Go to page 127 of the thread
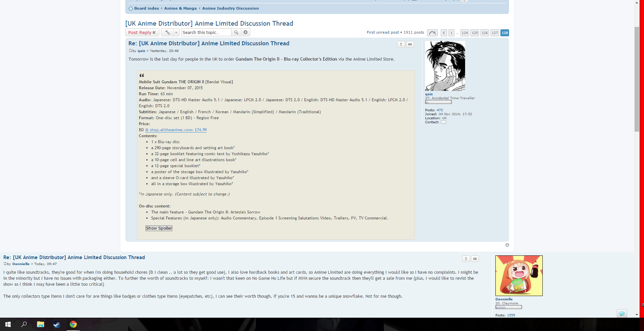Viewport: 644px width, 331px height. (494, 33)
